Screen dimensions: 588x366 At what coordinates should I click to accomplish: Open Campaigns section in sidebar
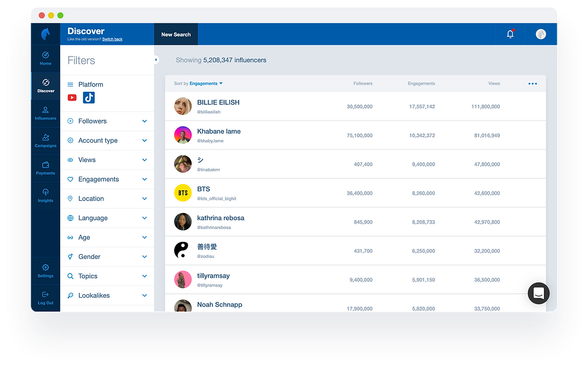pyautogui.click(x=45, y=141)
